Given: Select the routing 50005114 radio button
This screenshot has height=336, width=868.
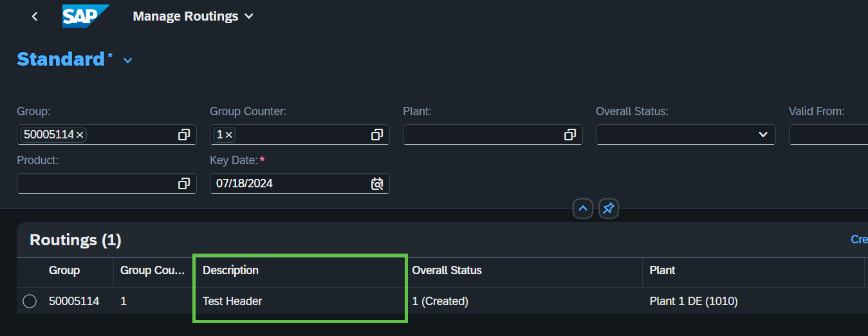Looking at the screenshot, I should [30, 301].
